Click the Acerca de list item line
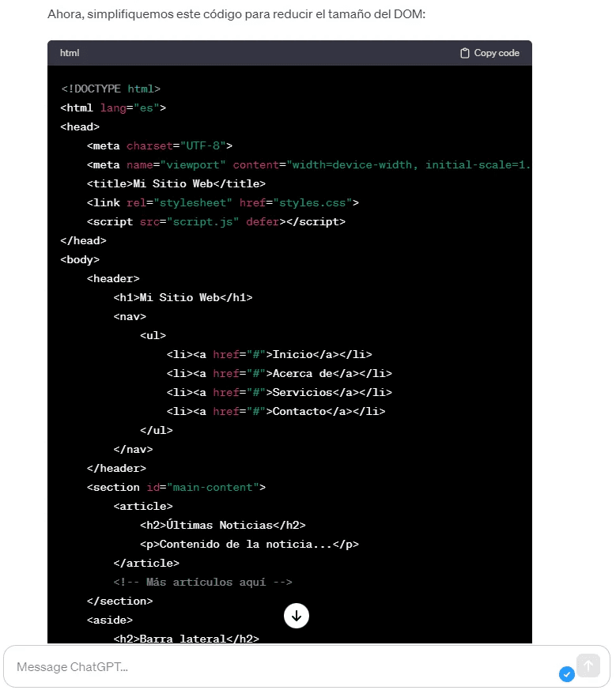 tap(278, 373)
